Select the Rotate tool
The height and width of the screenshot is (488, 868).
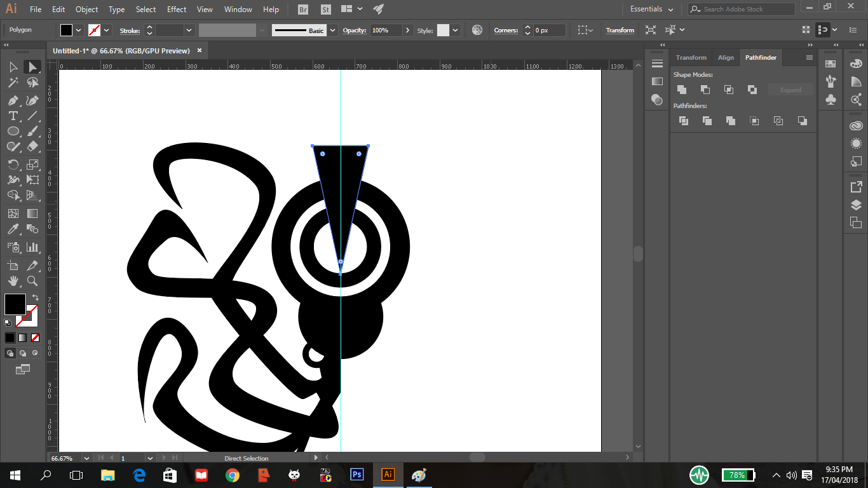(13, 165)
